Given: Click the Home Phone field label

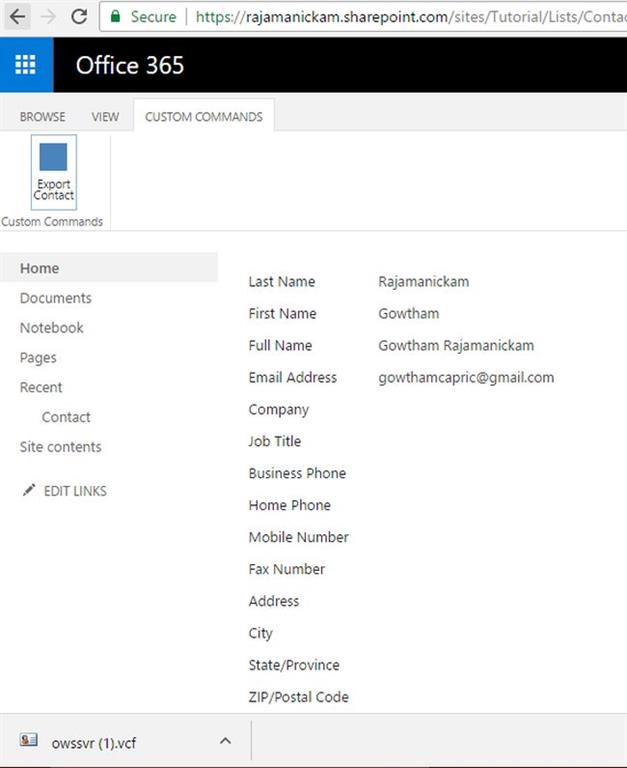Looking at the screenshot, I should tap(290, 505).
